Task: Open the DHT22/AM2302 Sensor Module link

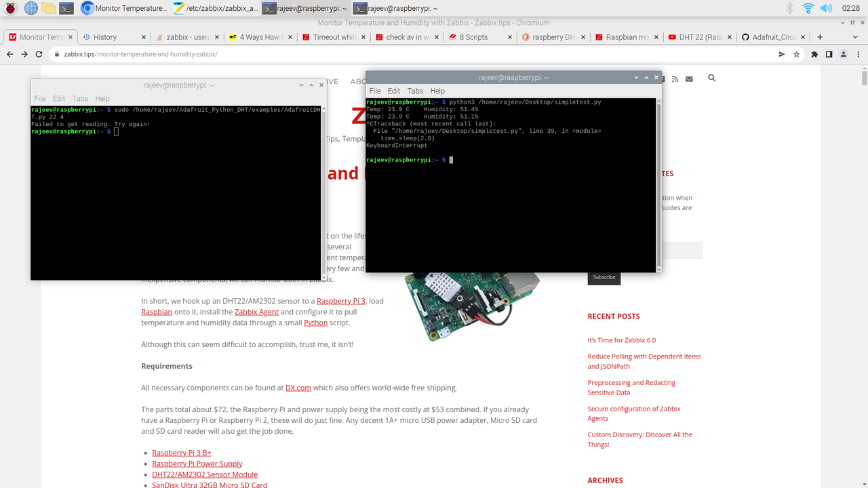Action: coord(205,474)
